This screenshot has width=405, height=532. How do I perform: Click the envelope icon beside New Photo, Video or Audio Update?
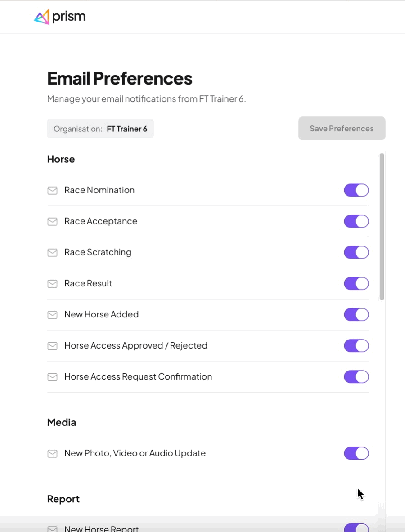[x=52, y=454]
